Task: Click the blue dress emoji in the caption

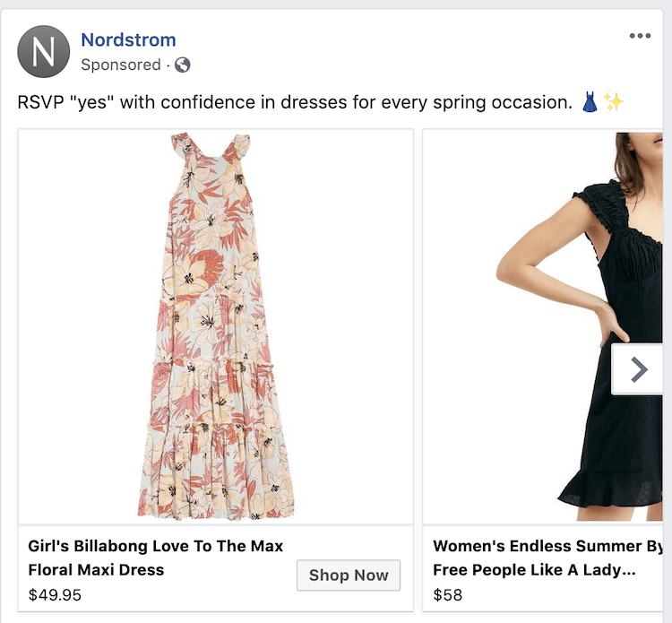Action: pos(590,102)
